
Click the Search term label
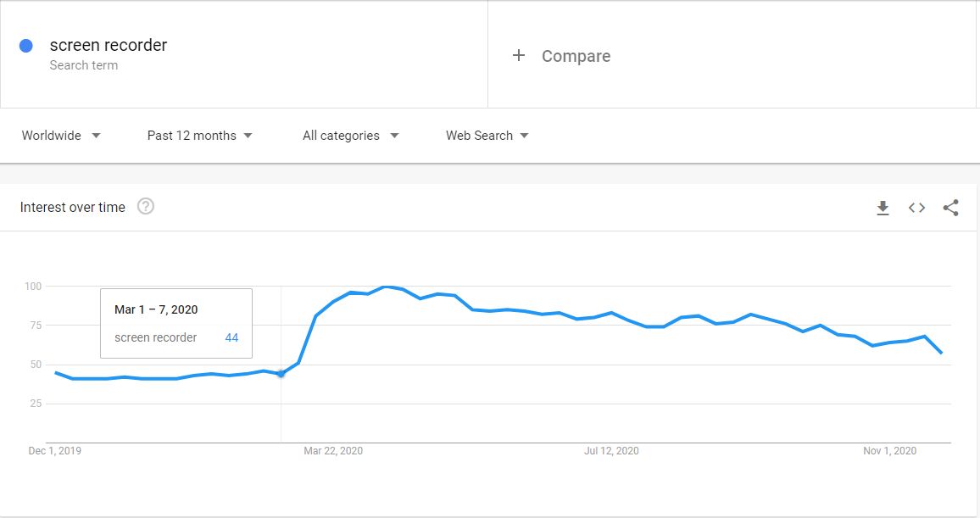84,65
